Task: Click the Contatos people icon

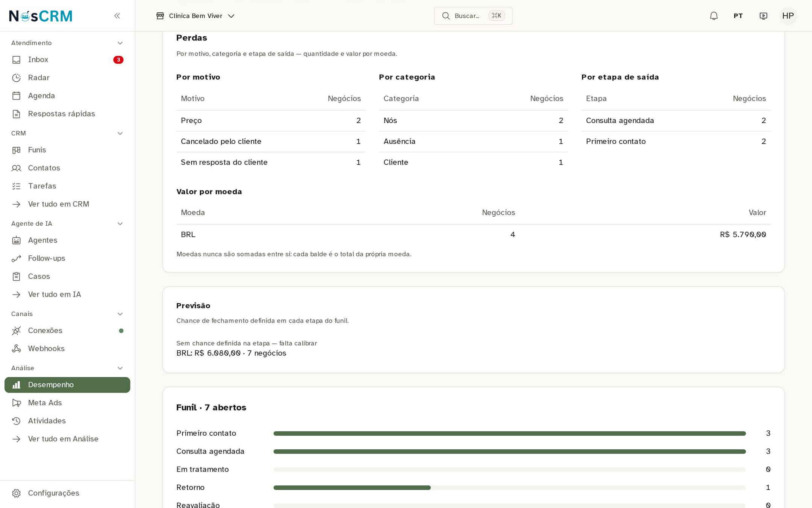Action: pos(16,168)
